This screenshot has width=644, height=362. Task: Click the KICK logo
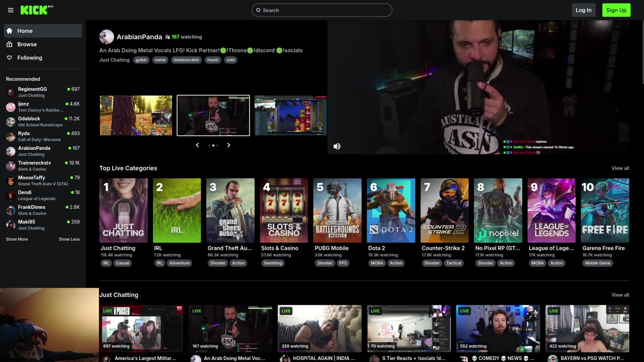(x=37, y=10)
